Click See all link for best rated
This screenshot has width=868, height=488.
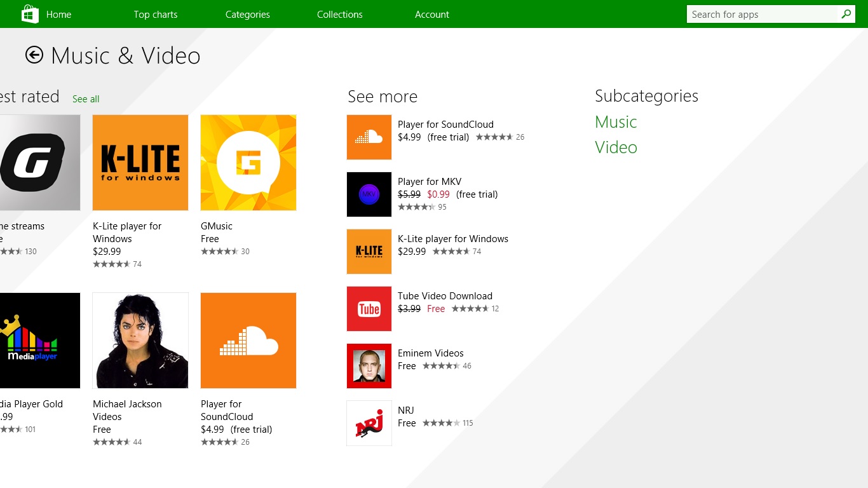point(86,99)
